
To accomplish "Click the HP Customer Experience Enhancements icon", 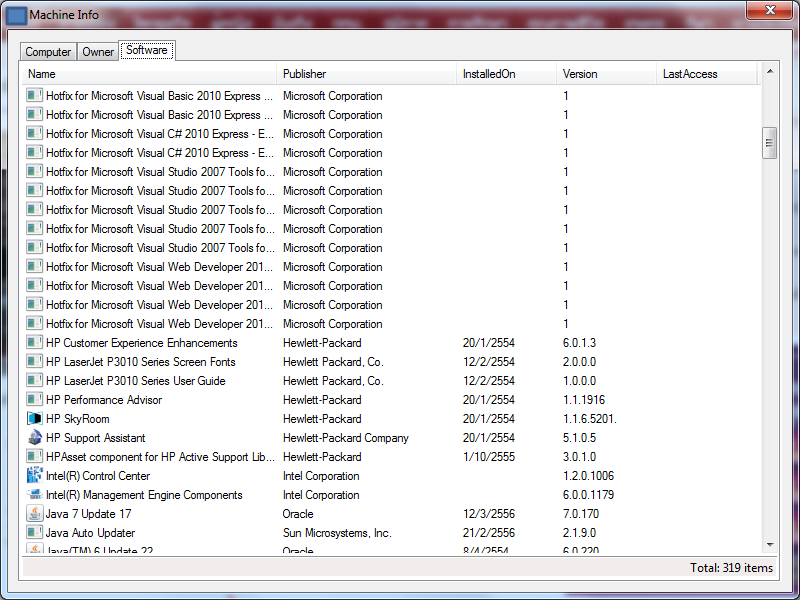I will click(x=34, y=343).
